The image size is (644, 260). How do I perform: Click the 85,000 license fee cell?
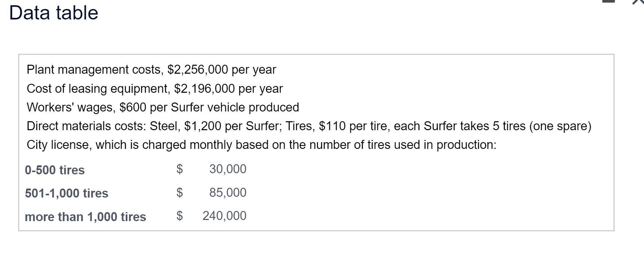pyautogui.click(x=228, y=193)
